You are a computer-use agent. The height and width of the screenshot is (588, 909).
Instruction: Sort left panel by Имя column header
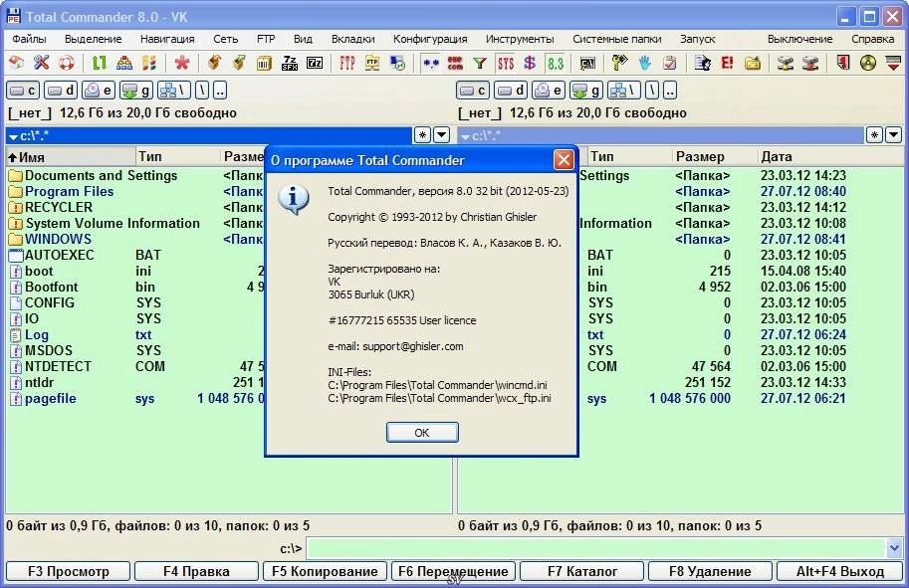70,156
